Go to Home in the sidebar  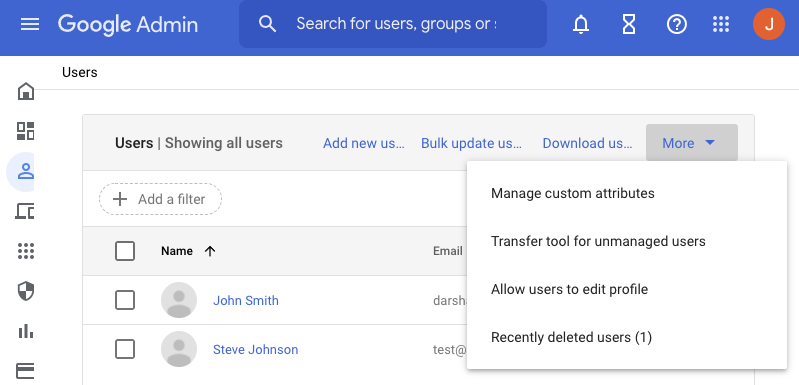click(26, 91)
